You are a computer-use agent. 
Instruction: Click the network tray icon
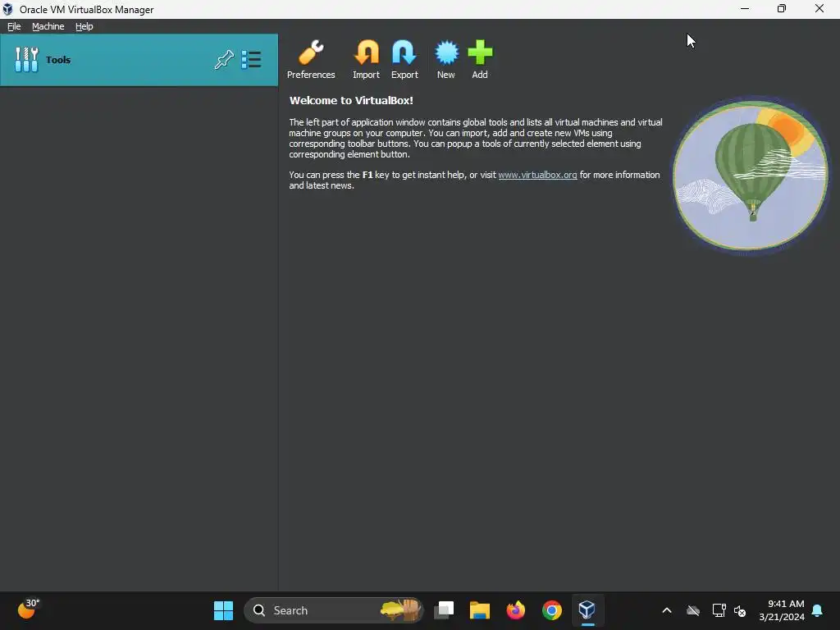719,610
